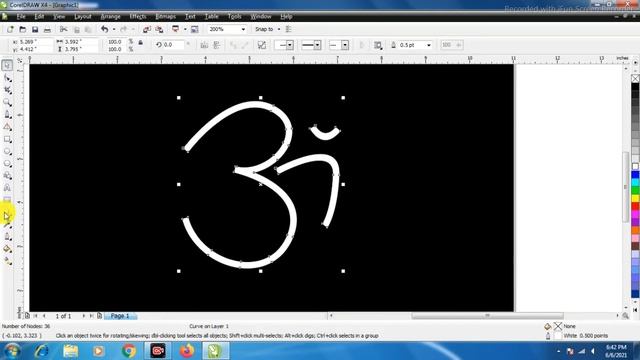The image size is (640, 360).
Task: Open the Tools menu
Action: pyautogui.click(x=235, y=17)
